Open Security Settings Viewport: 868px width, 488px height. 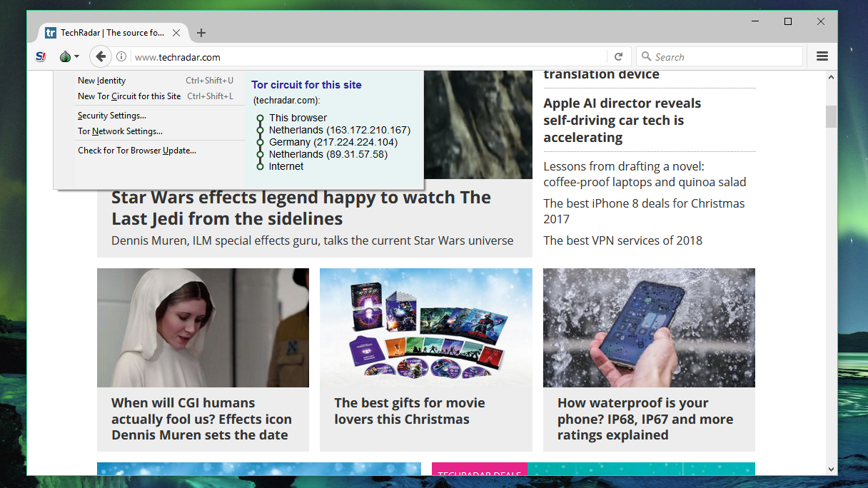112,116
